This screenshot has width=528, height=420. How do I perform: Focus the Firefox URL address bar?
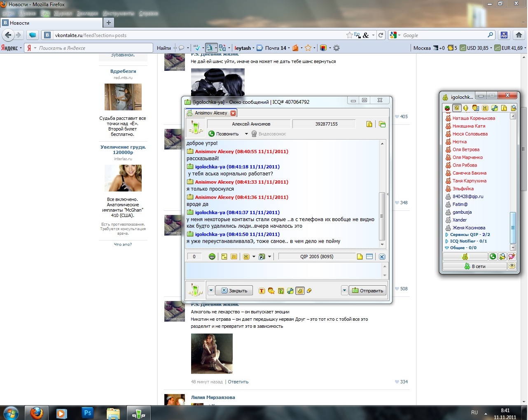coord(198,35)
